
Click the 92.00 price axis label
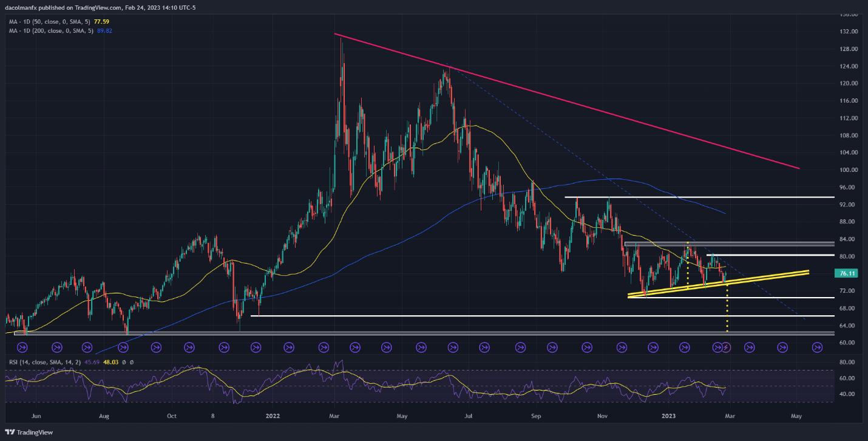pos(849,205)
